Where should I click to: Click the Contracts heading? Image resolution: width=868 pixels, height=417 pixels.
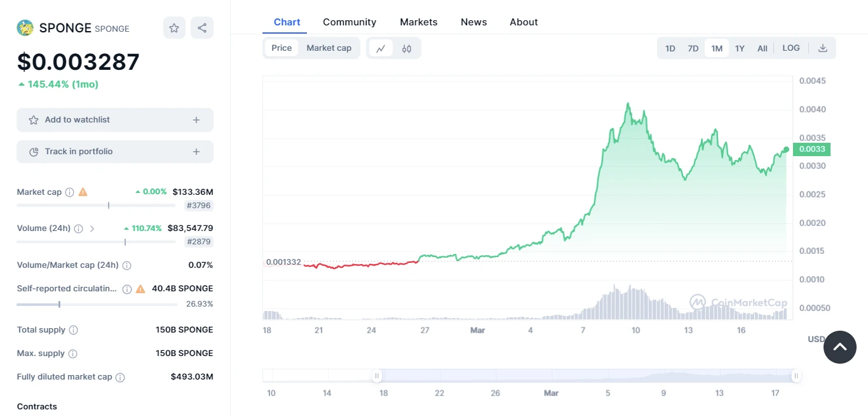pos(37,407)
